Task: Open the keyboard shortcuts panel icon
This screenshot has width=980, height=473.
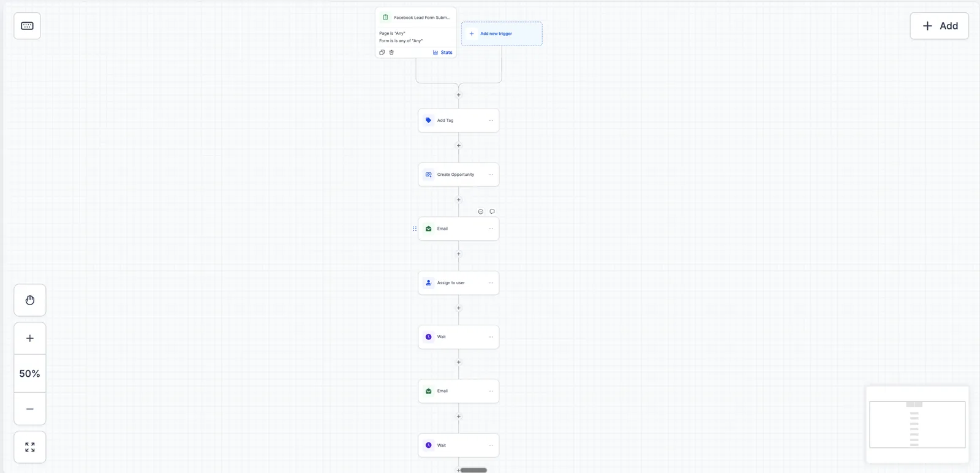Action: 27,26
